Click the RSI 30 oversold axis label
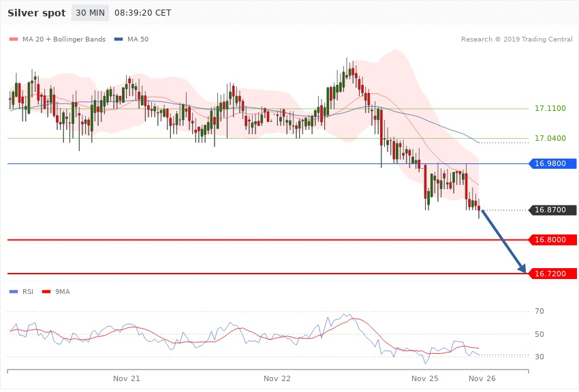The width and height of the screenshot is (579, 392). (x=539, y=357)
